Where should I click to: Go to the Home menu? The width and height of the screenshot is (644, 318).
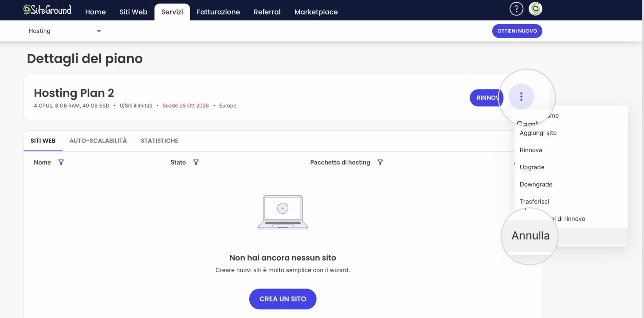coord(95,12)
